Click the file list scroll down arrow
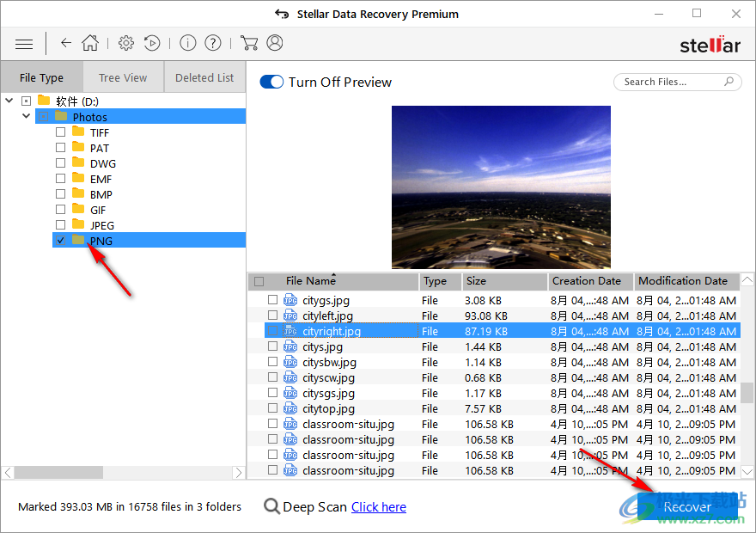 coord(747,471)
